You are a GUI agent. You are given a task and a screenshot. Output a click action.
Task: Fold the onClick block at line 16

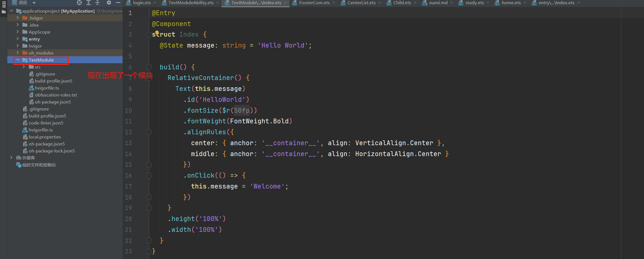(149, 175)
